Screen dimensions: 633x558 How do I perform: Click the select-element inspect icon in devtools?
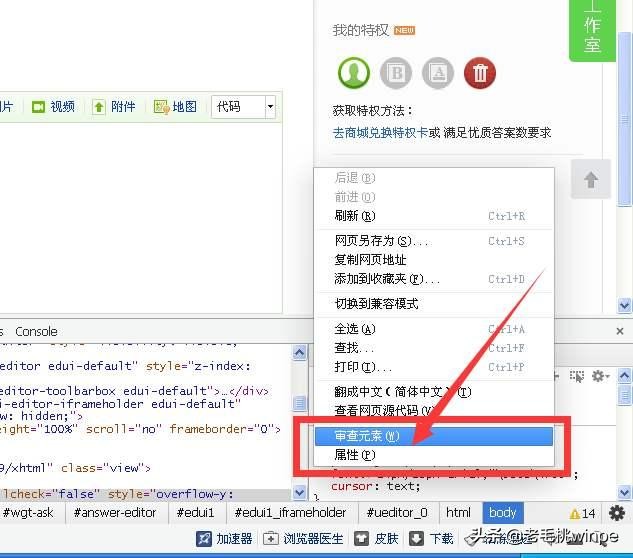click(x=577, y=376)
